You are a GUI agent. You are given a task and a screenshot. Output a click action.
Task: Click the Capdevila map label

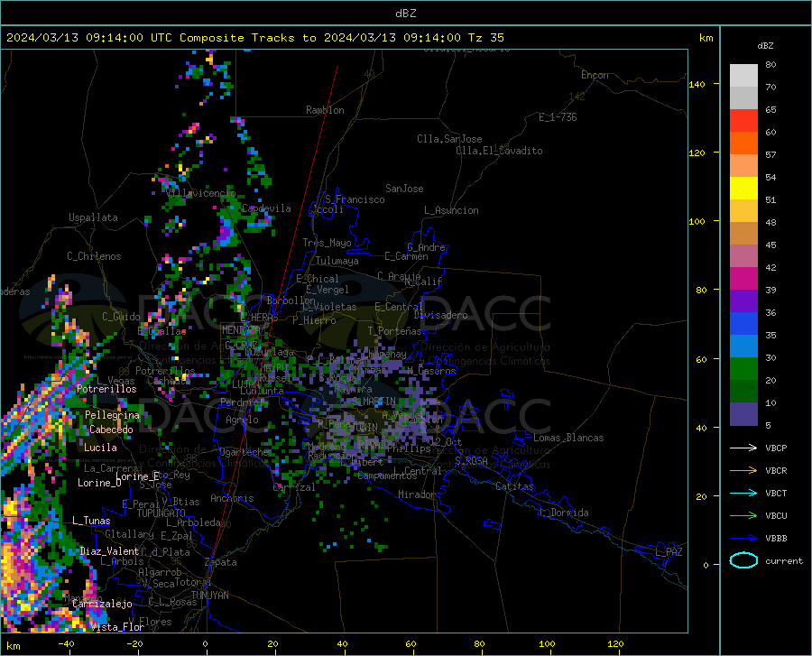[x=266, y=208]
